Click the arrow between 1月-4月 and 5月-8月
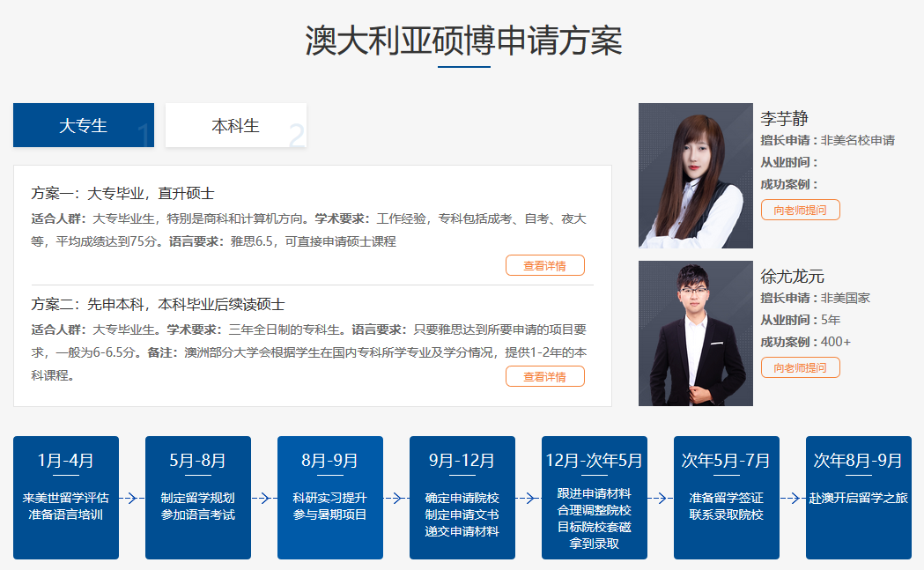 (132, 498)
